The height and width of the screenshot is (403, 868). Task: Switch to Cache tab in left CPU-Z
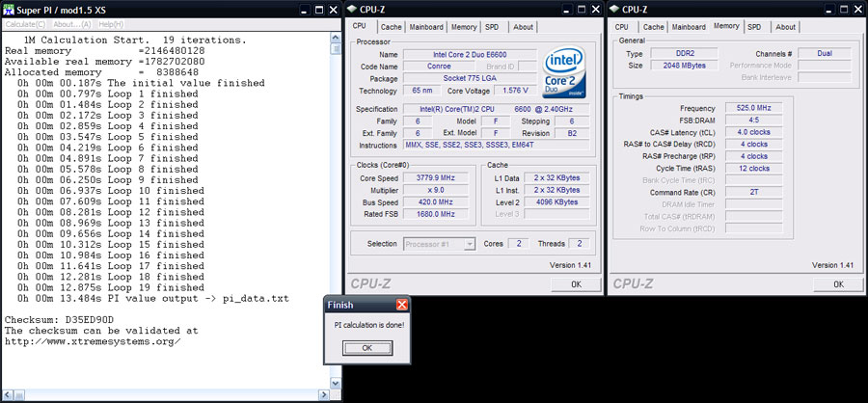click(392, 27)
